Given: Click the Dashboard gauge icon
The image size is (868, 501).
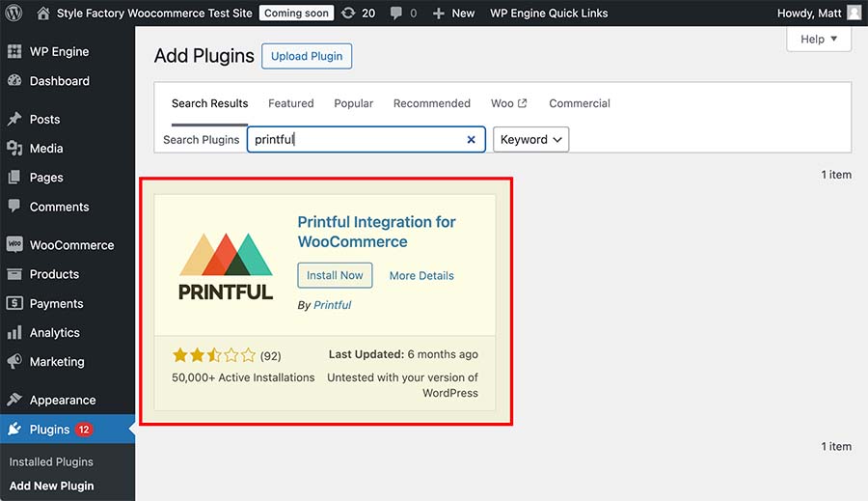Looking at the screenshot, I should click(x=14, y=80).
